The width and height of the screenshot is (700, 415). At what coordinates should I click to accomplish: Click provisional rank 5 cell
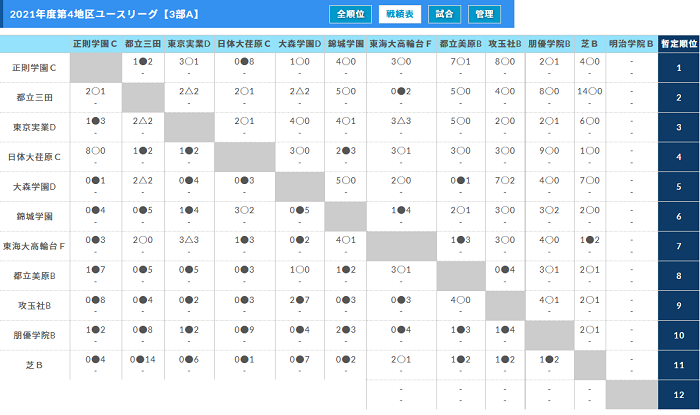coord(679,187)
